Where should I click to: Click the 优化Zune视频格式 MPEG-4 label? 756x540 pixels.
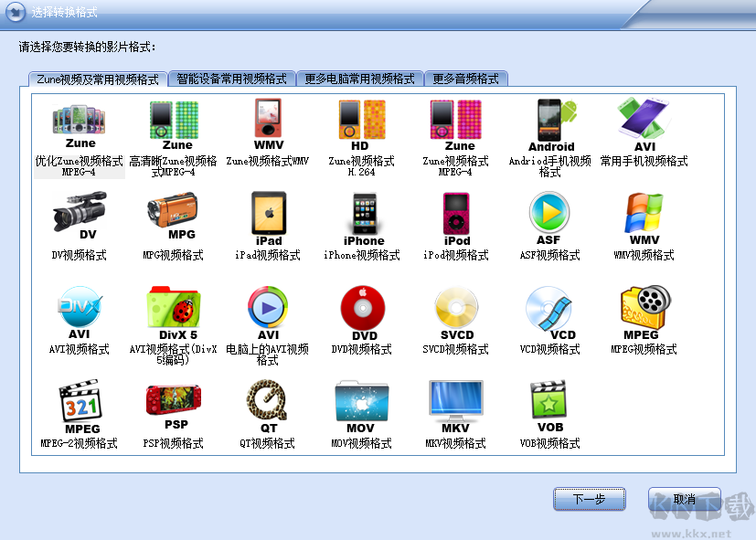79,166
